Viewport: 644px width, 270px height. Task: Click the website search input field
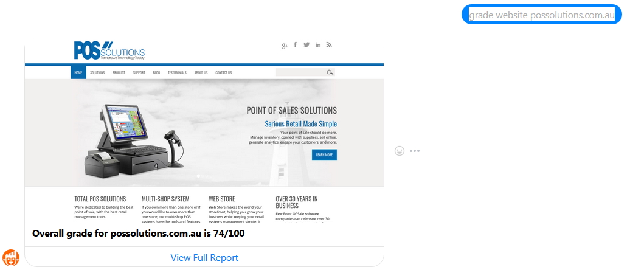[301, 72]
